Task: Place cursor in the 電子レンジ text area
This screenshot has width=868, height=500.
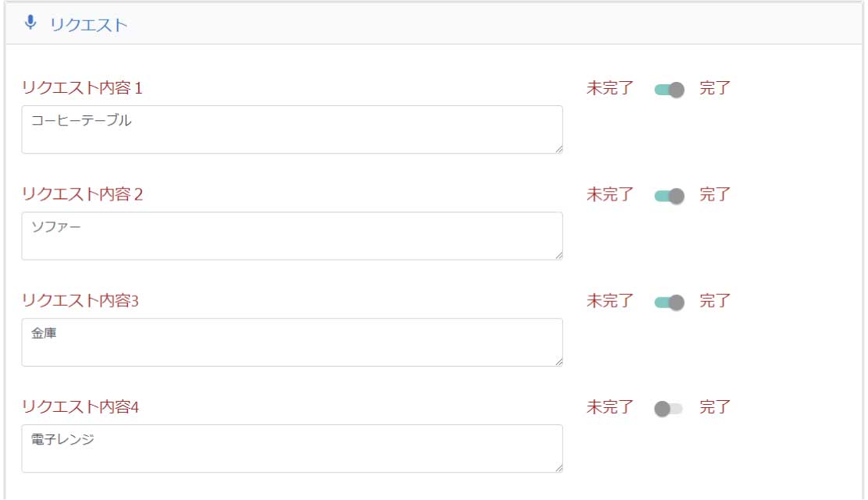Action: (x=291, y=448)
